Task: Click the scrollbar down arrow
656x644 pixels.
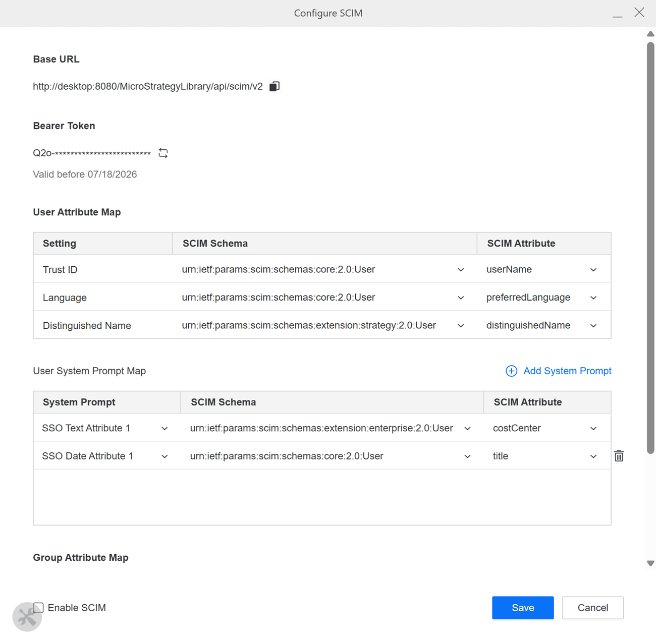Action: click(x=650, y=563)
